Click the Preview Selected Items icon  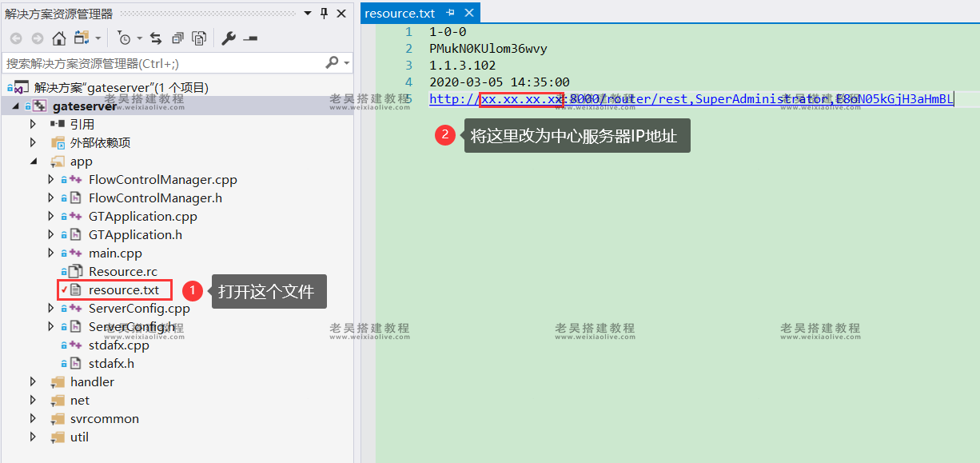[x=198, y=37]
